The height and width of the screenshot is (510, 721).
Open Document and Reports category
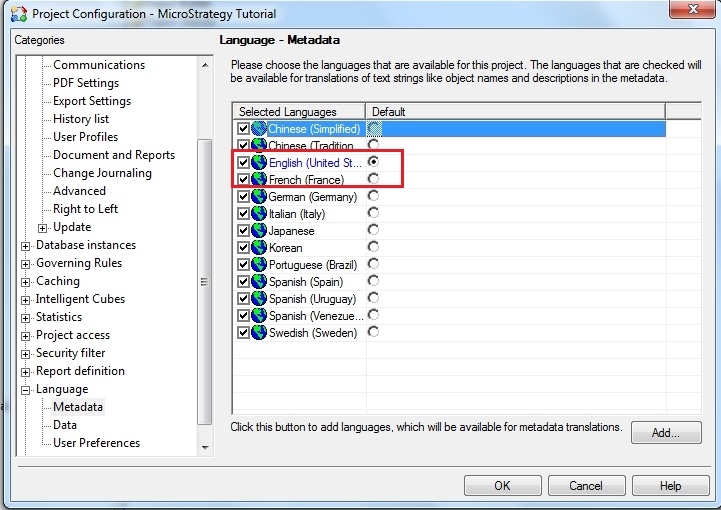pos(114,155)
